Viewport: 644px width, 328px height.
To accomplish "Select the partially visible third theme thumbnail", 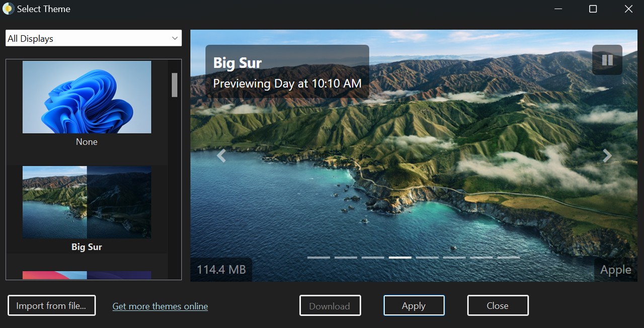I will point(87,275).
